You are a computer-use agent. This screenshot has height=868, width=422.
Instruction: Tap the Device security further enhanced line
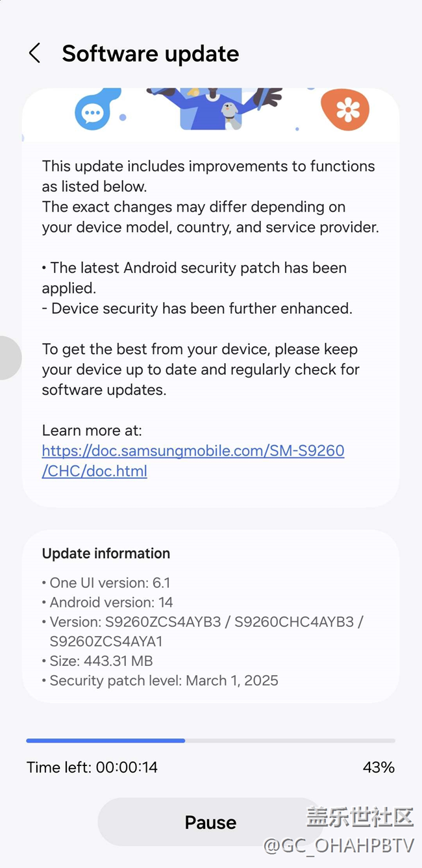[197, 309]
